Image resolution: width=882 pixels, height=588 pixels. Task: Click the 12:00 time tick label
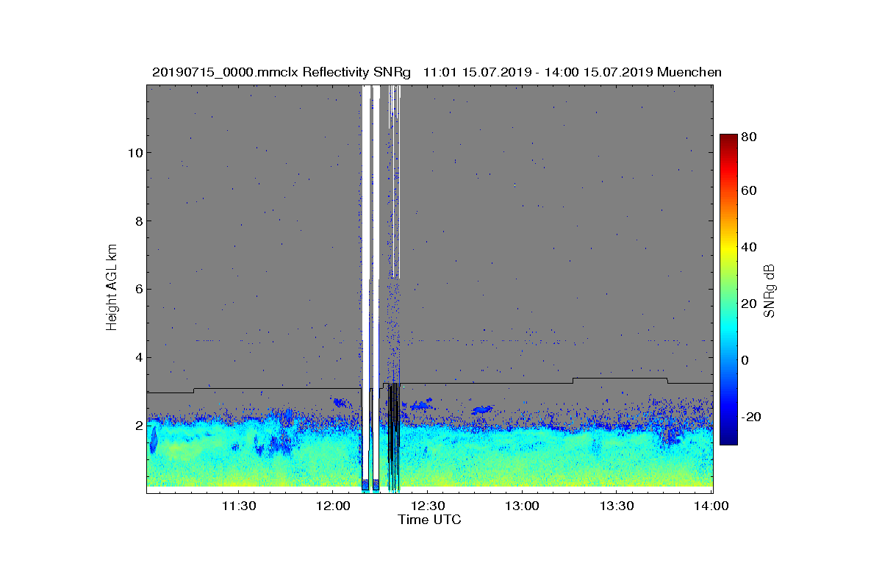point(333,506)
